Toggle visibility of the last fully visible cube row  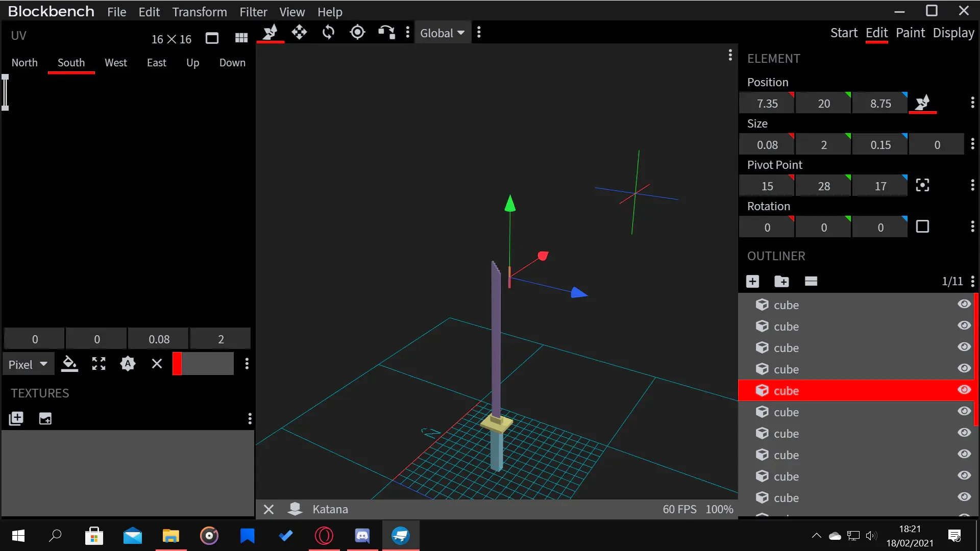[964, 497]
